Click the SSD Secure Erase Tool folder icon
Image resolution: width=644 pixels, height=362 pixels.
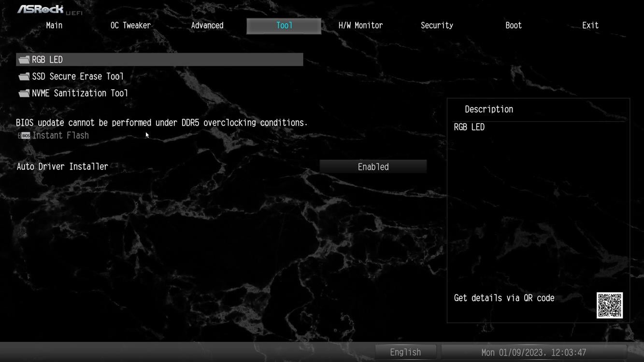coord(24,77)
